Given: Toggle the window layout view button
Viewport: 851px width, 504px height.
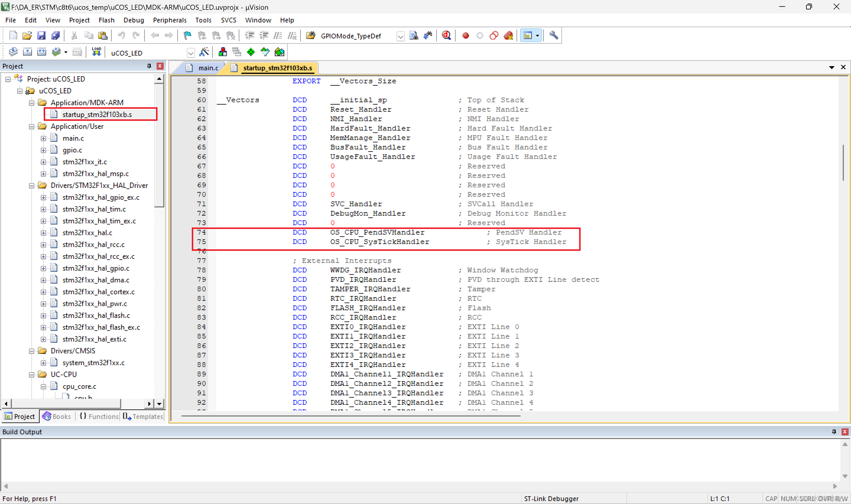Looking at the screenshot, I should coord(527,35).
